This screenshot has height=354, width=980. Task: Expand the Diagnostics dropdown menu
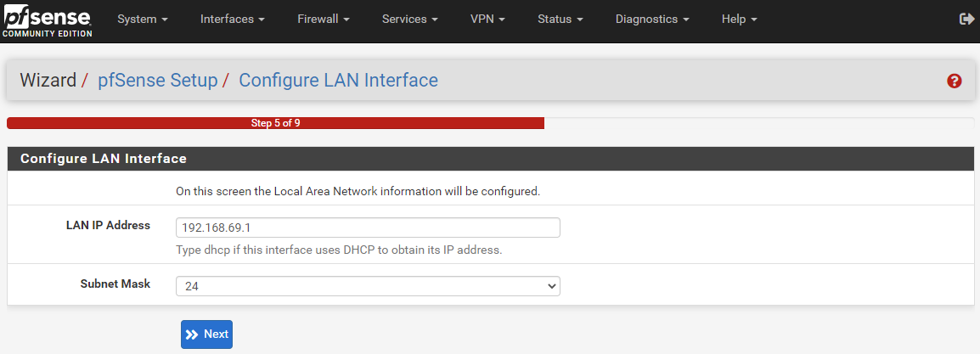[652, 20]
